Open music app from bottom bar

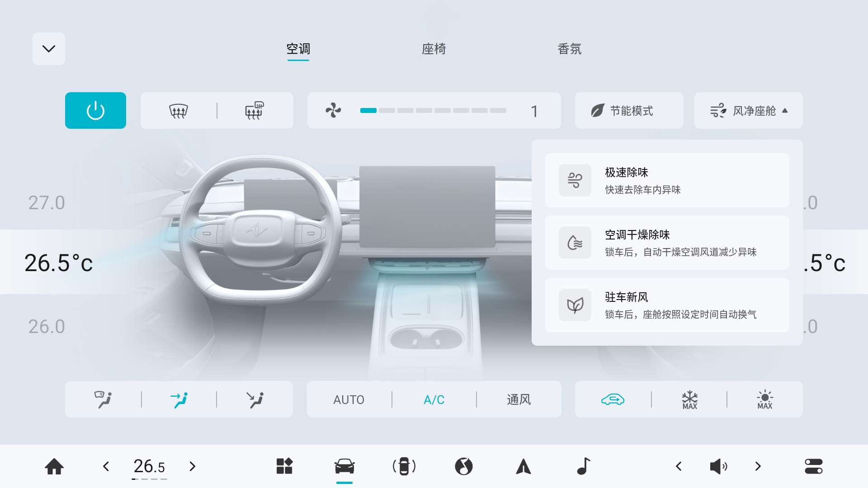click(x=584, y=466)
